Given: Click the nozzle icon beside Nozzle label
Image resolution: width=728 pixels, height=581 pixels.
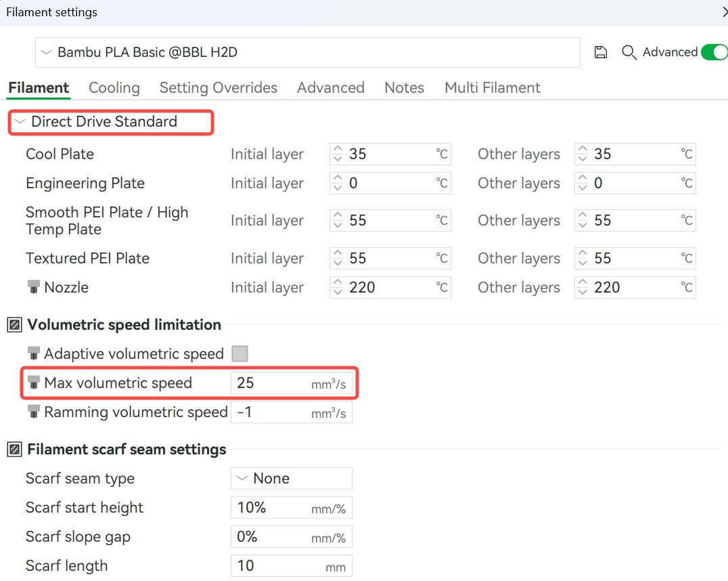Looking at the screenshot, I should 33,287.
